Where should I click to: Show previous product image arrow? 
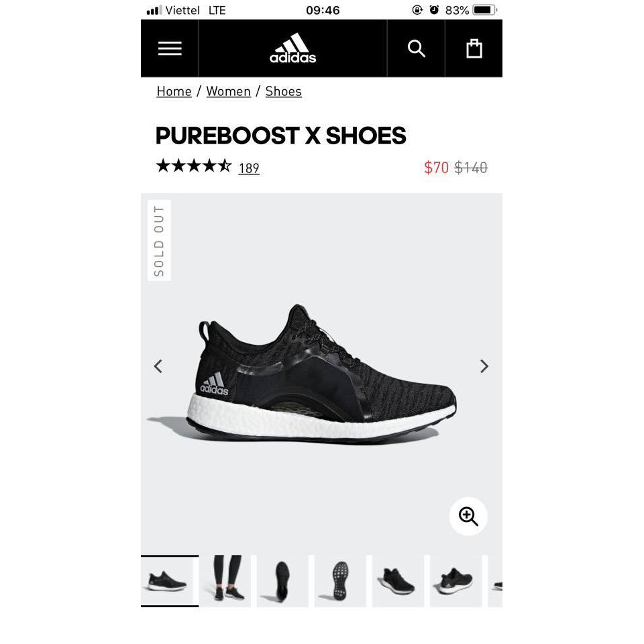(x=158, y=366)
